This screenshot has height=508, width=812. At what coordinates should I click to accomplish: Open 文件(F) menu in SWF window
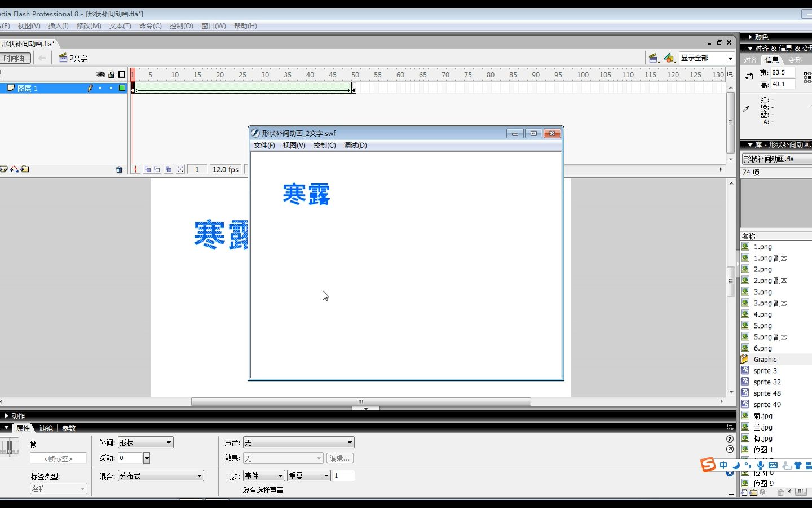264,146
